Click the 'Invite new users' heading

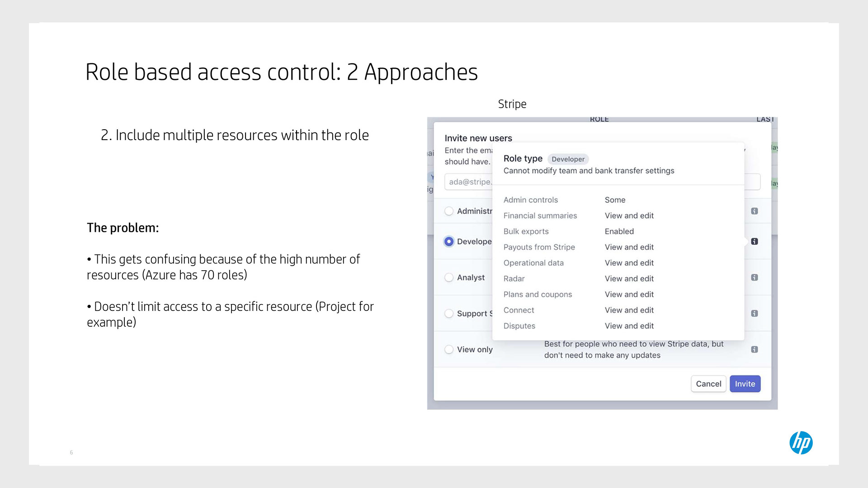point(478,138)
